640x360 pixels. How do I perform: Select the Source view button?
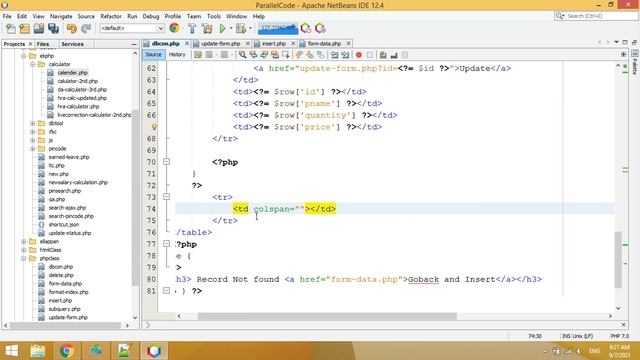[x=153, y=55]
